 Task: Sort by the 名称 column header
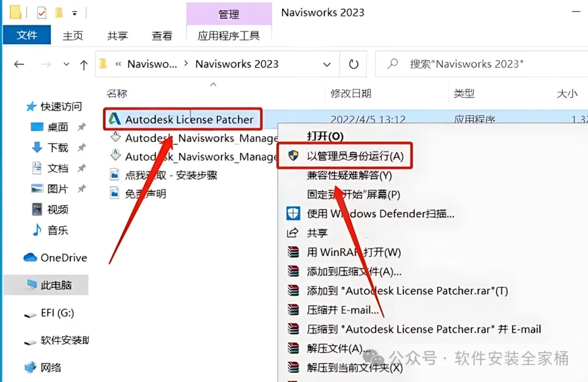click(117, 93)
